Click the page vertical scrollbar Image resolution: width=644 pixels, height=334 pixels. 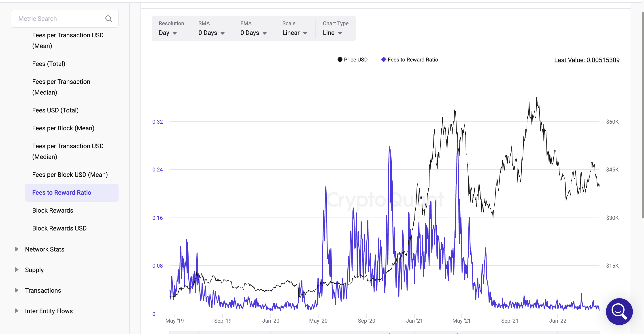tap(642, 115)
